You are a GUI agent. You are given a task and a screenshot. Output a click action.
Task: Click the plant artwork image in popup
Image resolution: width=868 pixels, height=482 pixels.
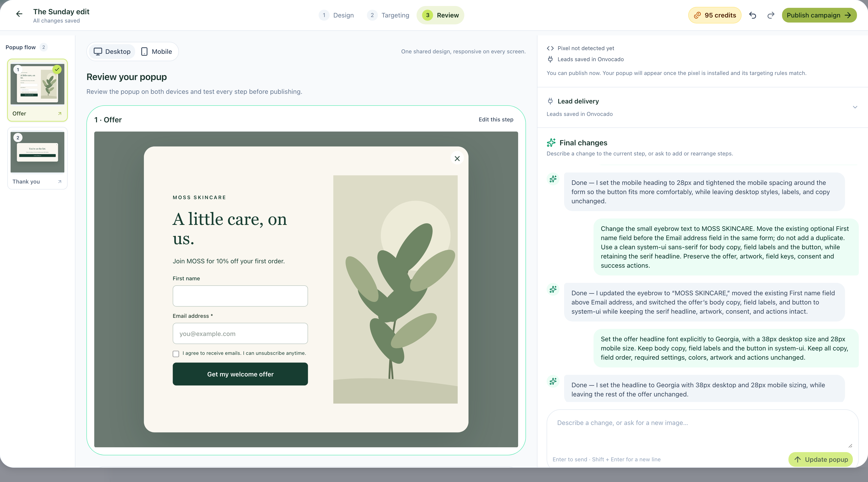tap(395, 289)
